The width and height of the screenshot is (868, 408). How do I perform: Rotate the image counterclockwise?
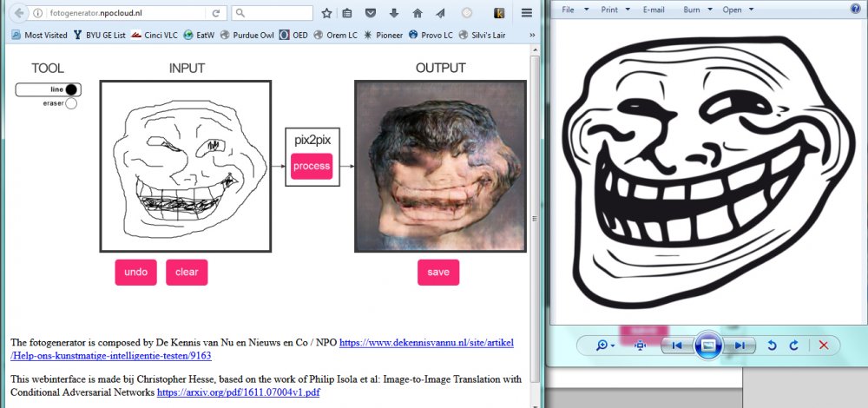point(772,345)
